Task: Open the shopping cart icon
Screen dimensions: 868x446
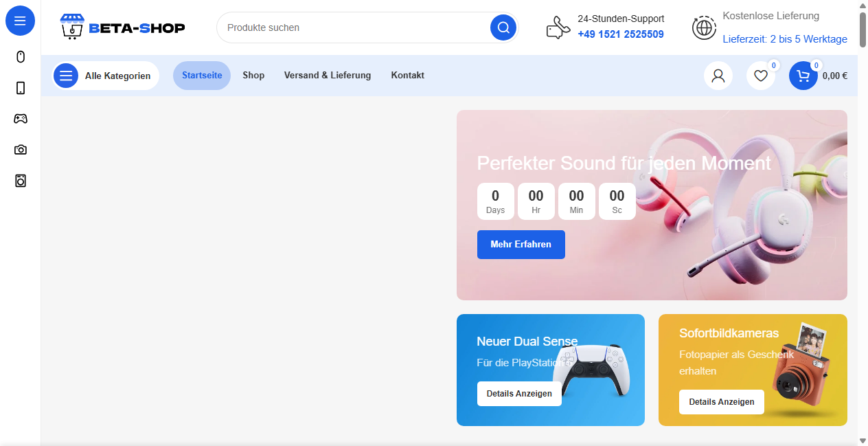Action: pyautogui.click(x=803, y=76)
